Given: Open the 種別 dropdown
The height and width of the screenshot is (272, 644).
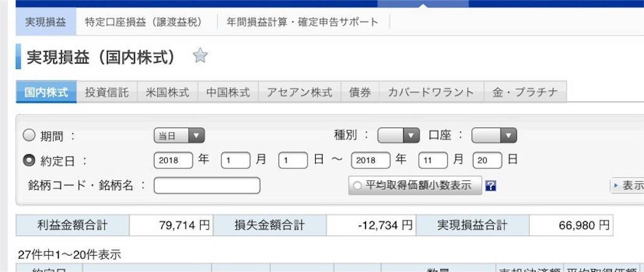Looking at the screenshot, I should point(398,136).
